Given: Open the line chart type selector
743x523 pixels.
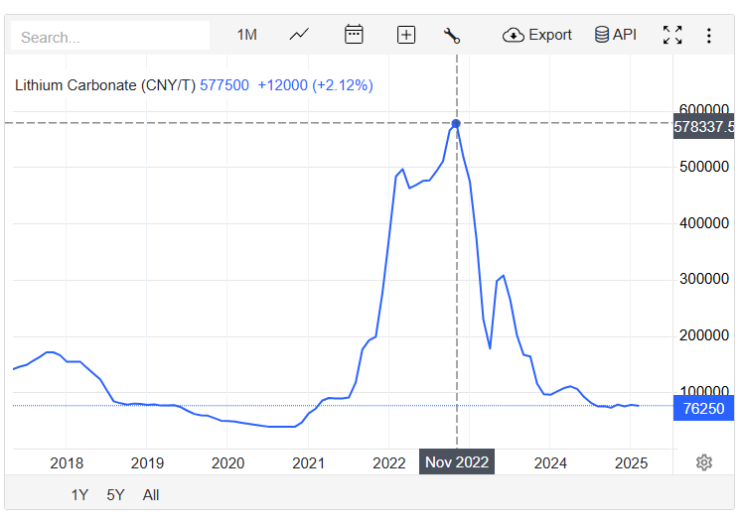Looking at the screenshot, I should pyautogui.click(x=299, y=35).
